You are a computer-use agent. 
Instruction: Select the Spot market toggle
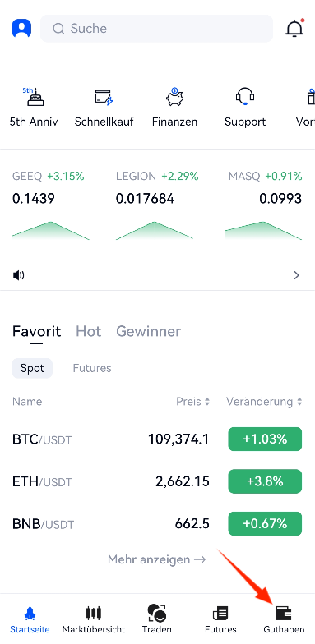32,368
